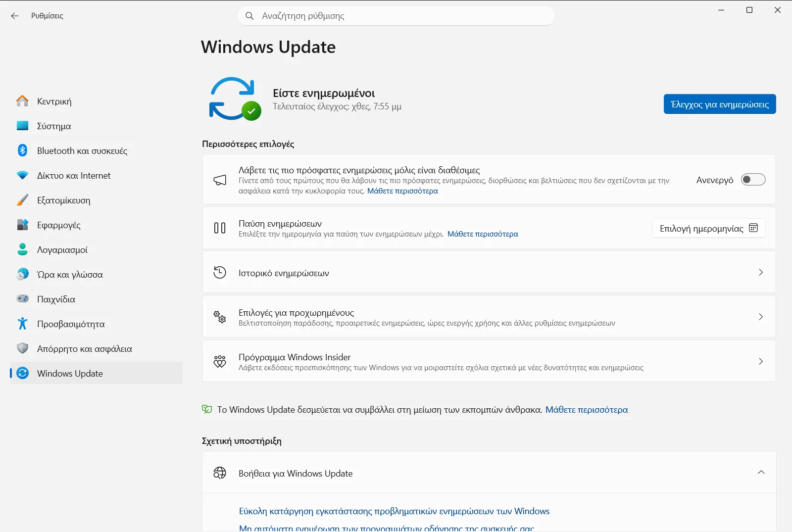
Task: Click the history clock icon
Action: (x=220, y=272)
